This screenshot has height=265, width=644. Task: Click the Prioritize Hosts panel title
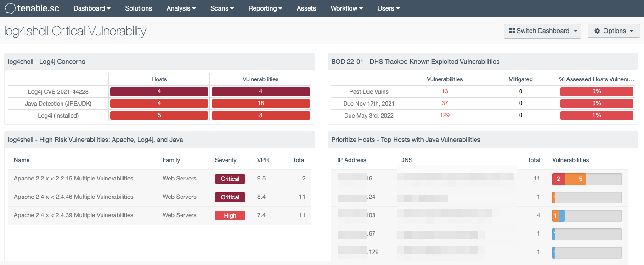point(406,140)
